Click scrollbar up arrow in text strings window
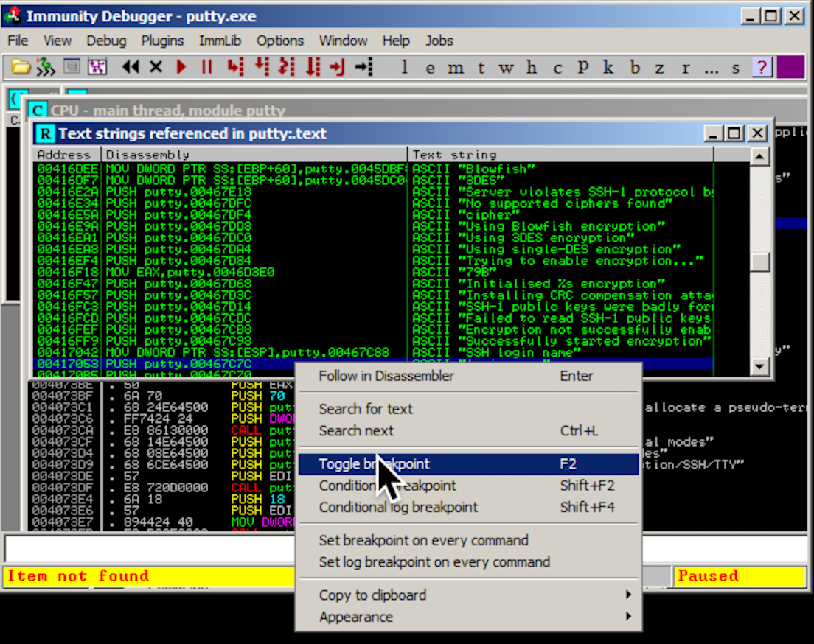Image resolution: width=814 pixels, height=644 pixels. tap(759, 156)
